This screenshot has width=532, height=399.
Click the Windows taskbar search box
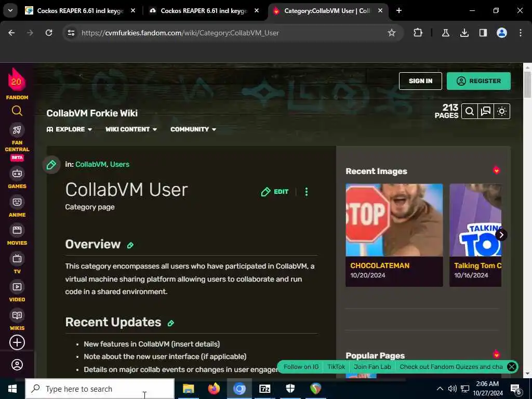pos(100,389)
